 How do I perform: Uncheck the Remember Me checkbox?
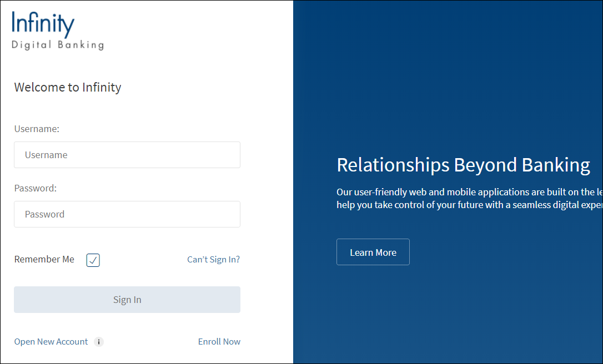pyautogui.click(x=93, y=260)
